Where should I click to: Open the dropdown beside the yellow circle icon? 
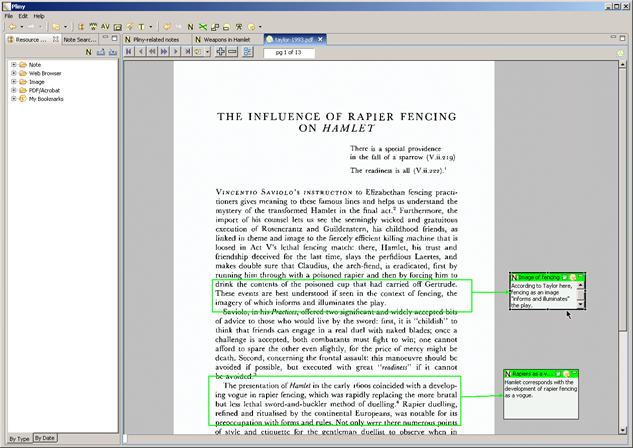[x=260, y=27]
